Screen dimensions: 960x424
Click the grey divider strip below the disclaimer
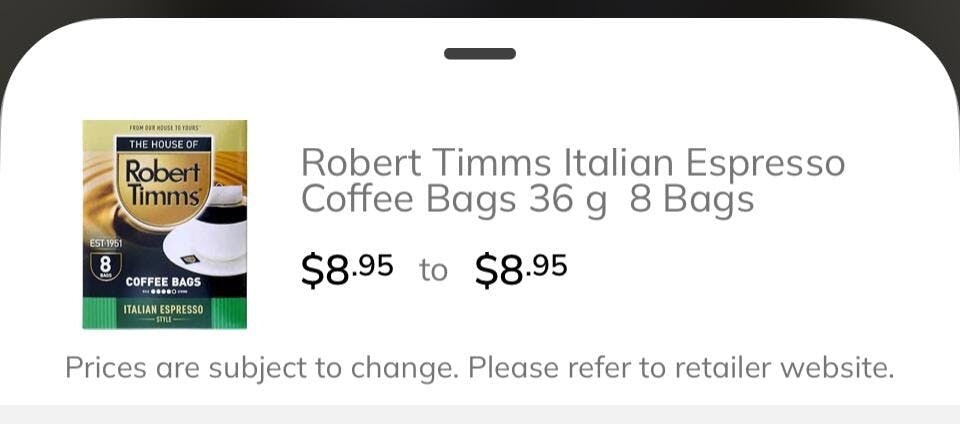coord(480,414)
